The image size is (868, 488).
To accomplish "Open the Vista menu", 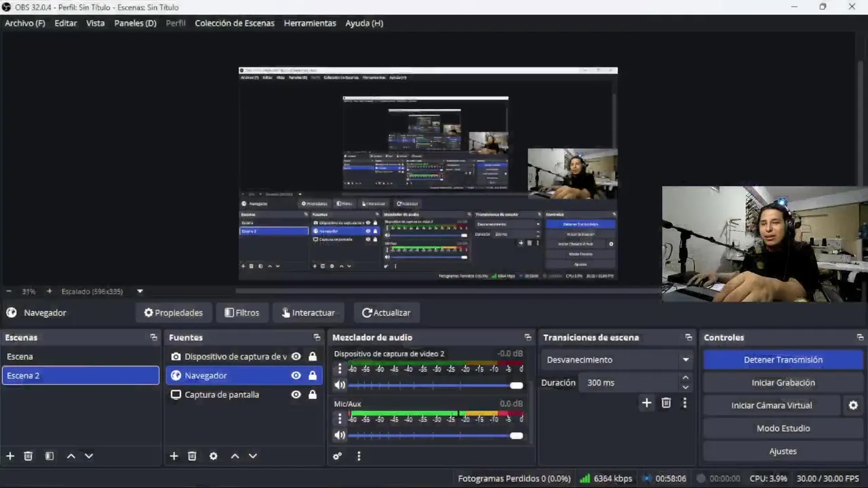I will (96, 23).
